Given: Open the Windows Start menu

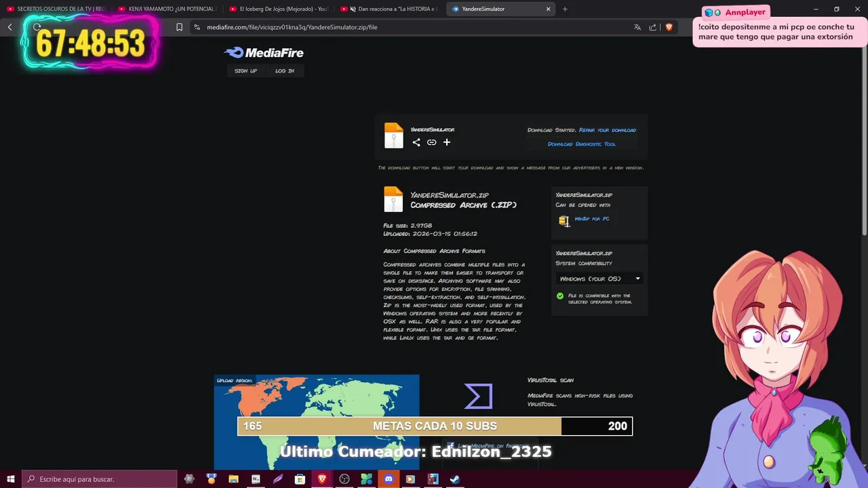Looking at the screenshot, I should pos(11,479).
